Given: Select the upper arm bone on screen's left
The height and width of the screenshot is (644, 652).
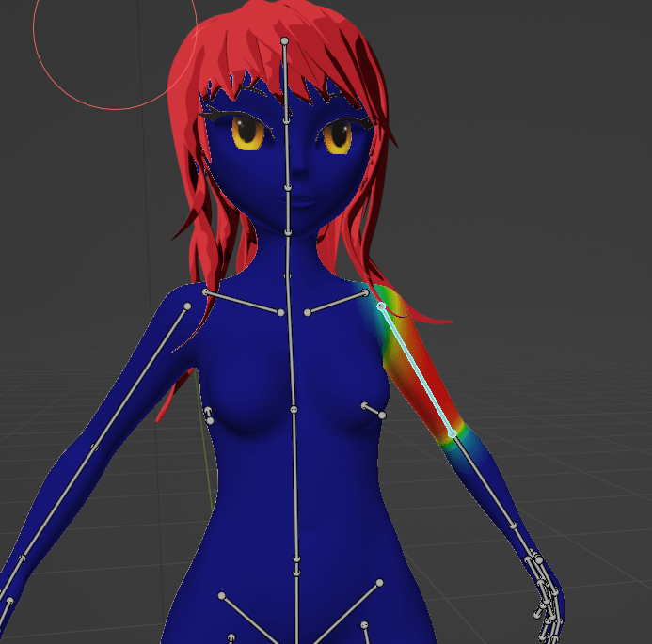Looking at the screenshot, I should pos(141,376).
